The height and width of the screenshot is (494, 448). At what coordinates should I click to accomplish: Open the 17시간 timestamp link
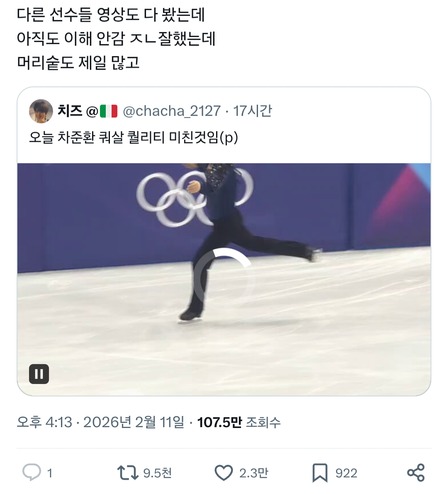tap(252, 111)
